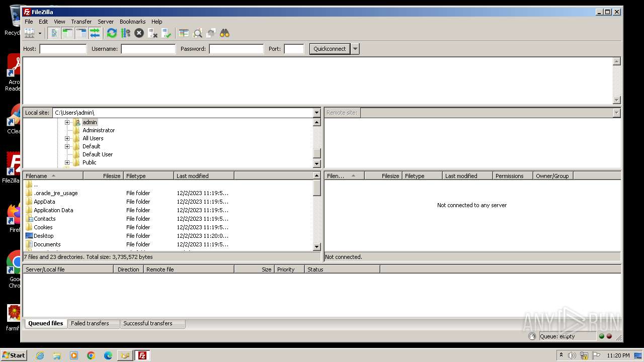Reconnect to the last server
Screen dimensions: 644x362
166,33
